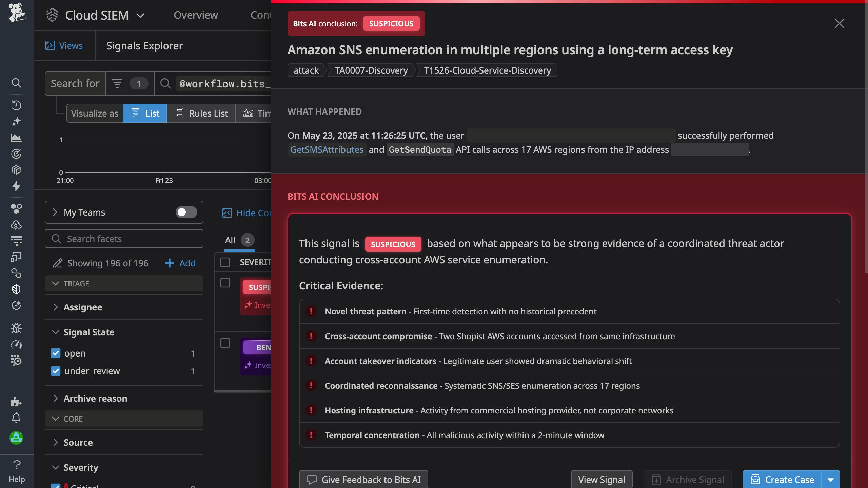Click the Give Feedback to Bits AI button

click(x=363, y=479)
